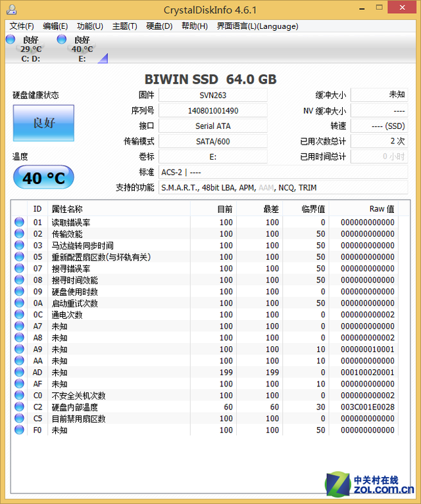This screenshot has width=421, height=504.
Task: Click the 固件 firmware SVN263 field
Action: [212, 95]
